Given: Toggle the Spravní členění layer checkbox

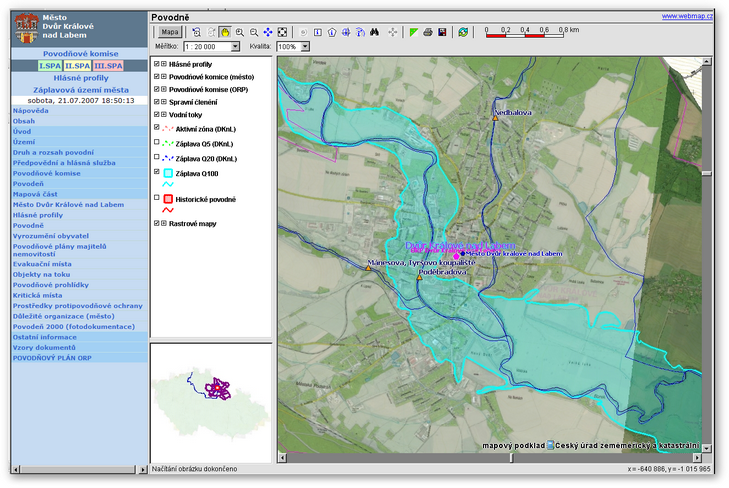Looking at the screenshot, I should [157, 102].
